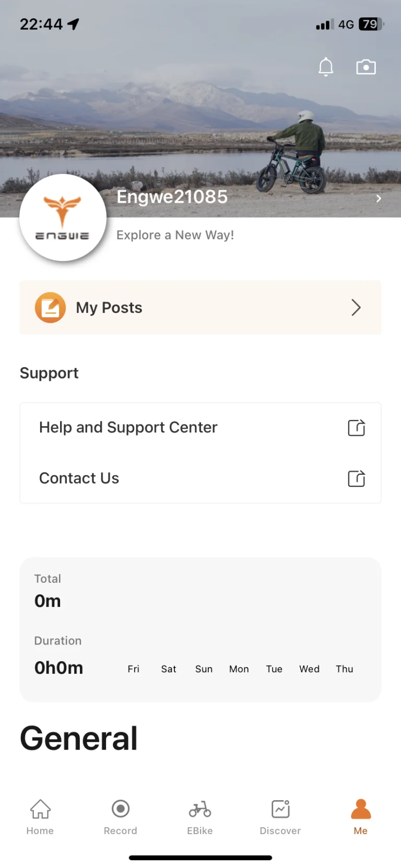Tap the Engwe21085 username
Image resolution: width=401 pixels, height=868 pixels.
point(172,197)
